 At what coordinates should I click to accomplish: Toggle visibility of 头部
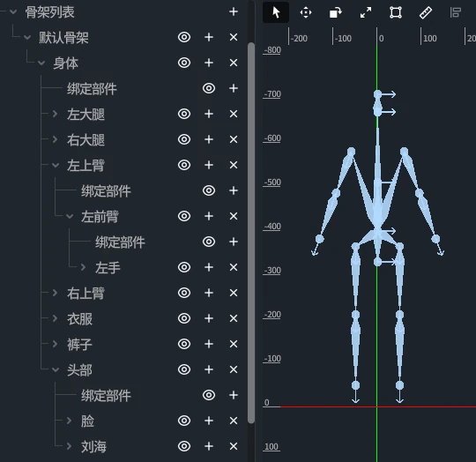coord(184,369)
